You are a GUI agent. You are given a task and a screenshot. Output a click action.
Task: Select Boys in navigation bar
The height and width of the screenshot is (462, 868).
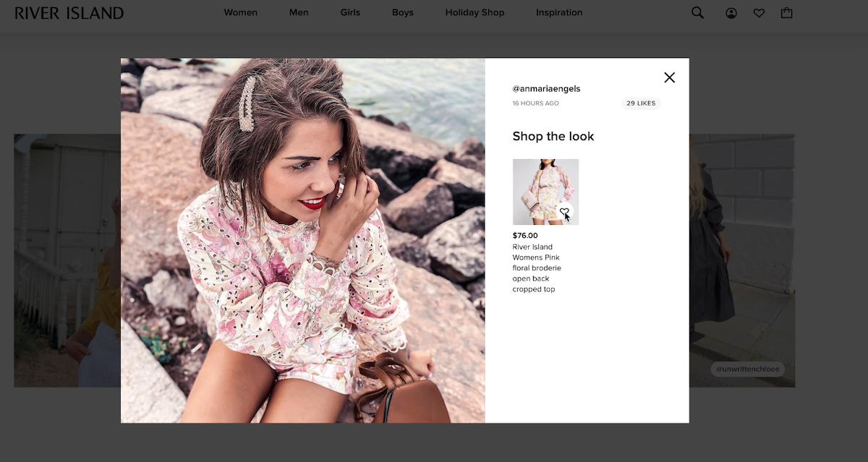point(403,12)
